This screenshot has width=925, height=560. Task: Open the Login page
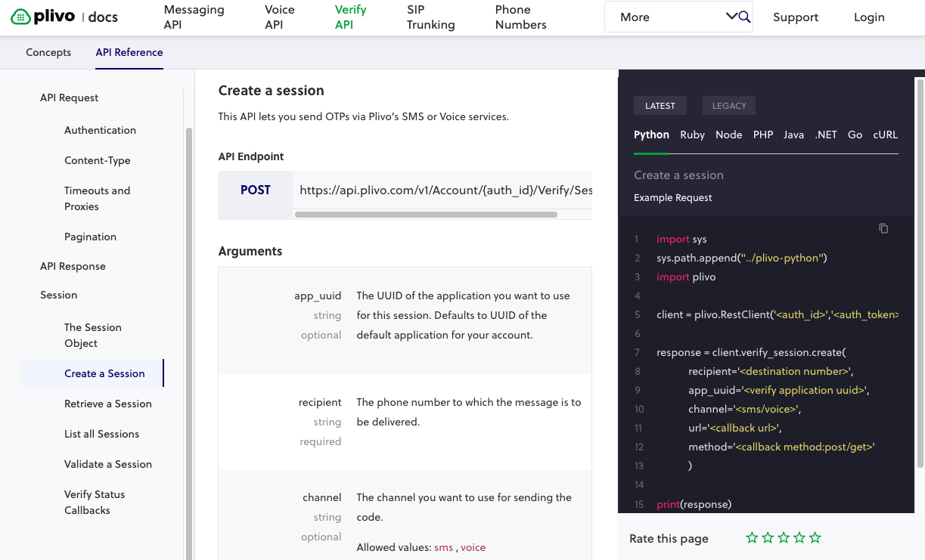click(869, 17)
